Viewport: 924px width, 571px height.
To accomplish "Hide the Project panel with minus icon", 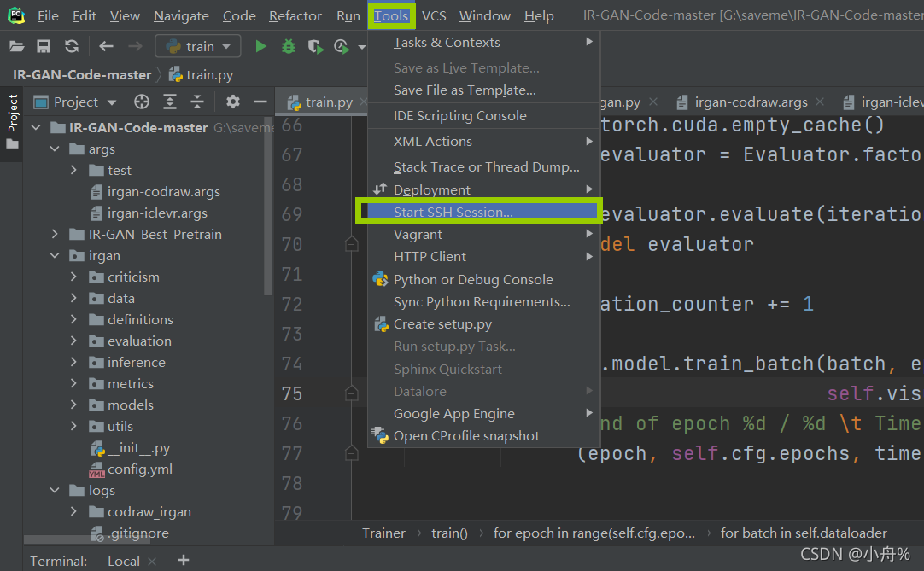I will tap(260, 102).
